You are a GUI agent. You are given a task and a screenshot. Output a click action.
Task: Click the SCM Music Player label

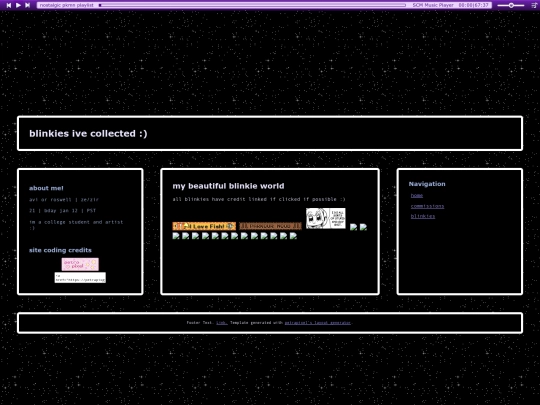(x=433, y=5)
